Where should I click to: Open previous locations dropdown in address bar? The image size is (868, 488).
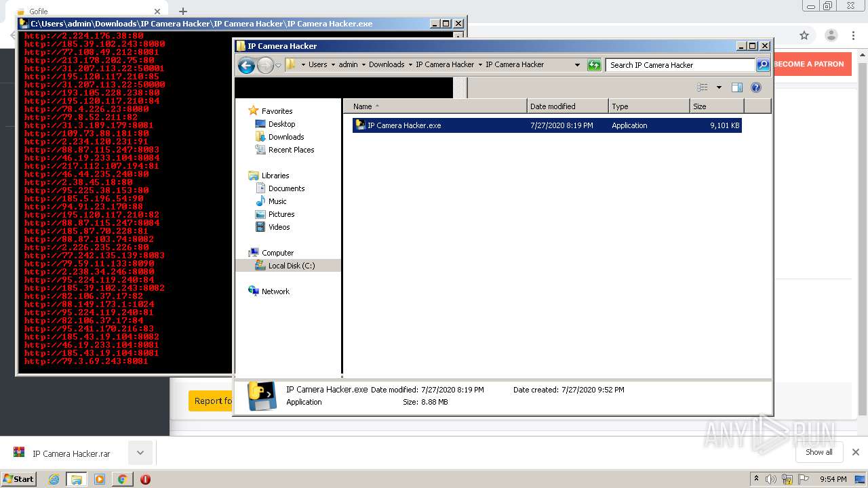click(577, 65)
